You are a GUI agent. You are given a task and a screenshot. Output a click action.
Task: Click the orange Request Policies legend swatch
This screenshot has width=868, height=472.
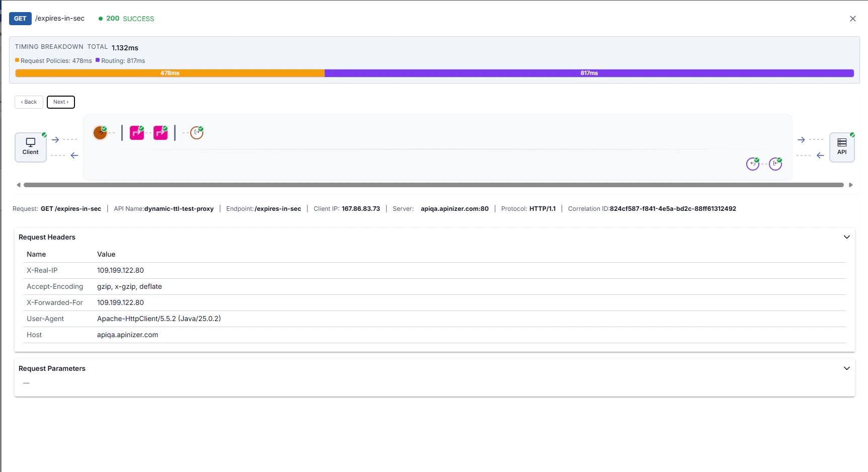[x=17, y=60]
